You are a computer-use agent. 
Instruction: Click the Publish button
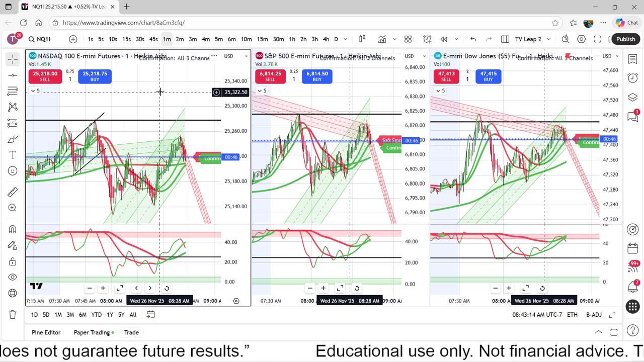click(625, 39)
